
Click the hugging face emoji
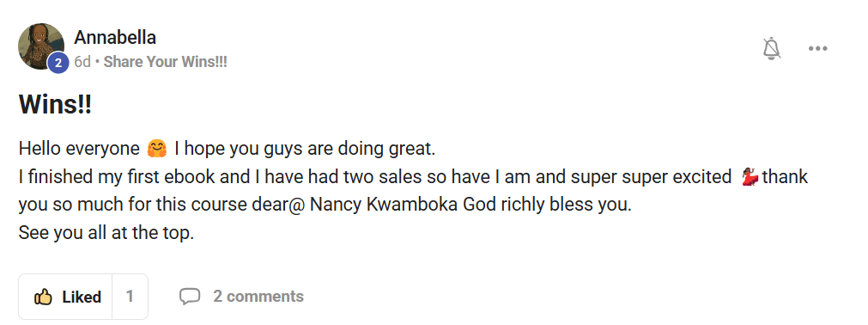tap(157, 150)
